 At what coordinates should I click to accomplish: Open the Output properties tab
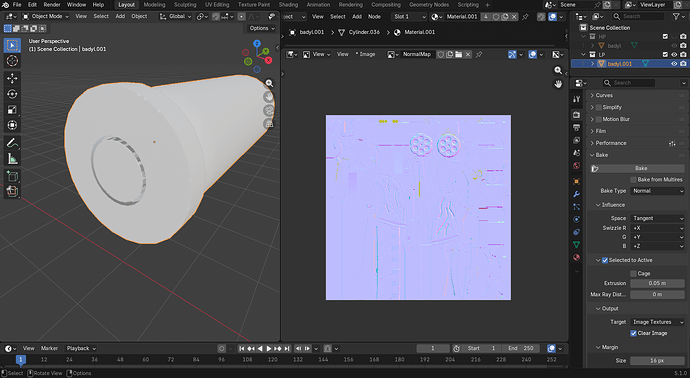pos(576,127)
